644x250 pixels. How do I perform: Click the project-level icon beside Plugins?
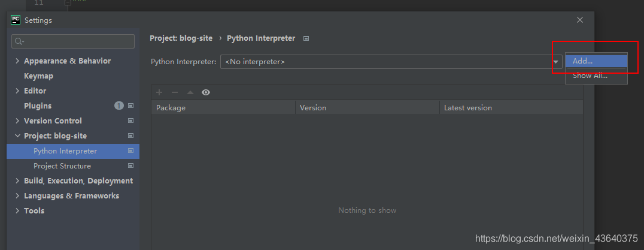click(x=131, y=106)
